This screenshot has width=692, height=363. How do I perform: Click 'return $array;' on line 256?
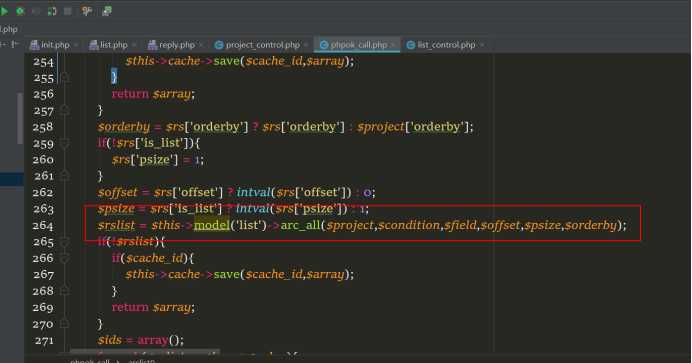point(153,94)
